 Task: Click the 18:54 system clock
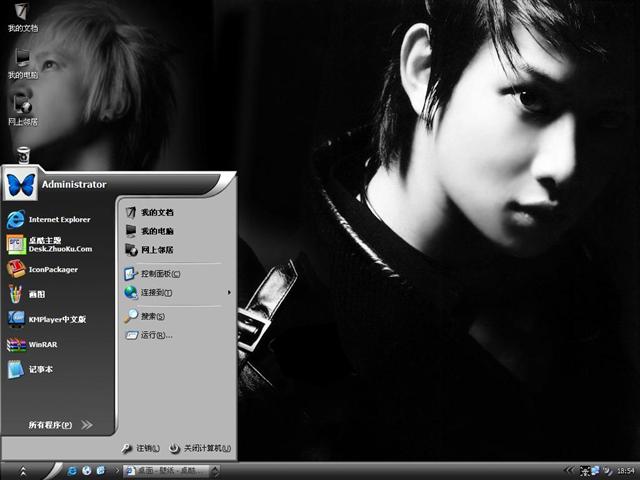[625, 471]
